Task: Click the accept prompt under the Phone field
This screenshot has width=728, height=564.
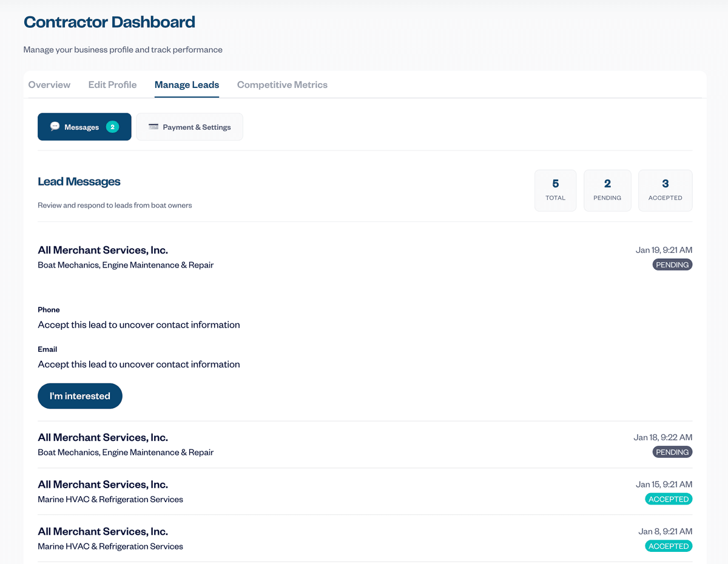Action: click(138, 324)
